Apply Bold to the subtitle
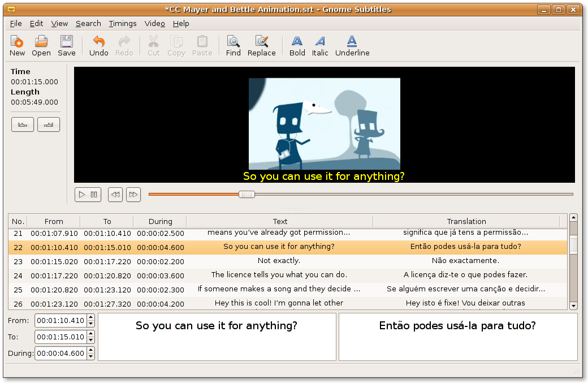This screenshot has width=588, height=383. click(x=297, y=46)
